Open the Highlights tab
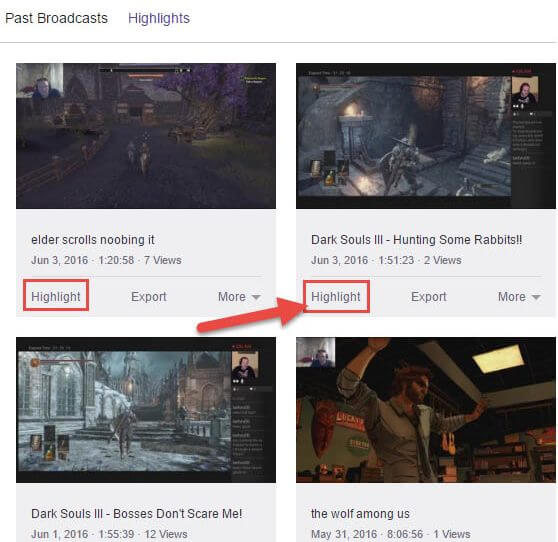 [x=159, y=19]
